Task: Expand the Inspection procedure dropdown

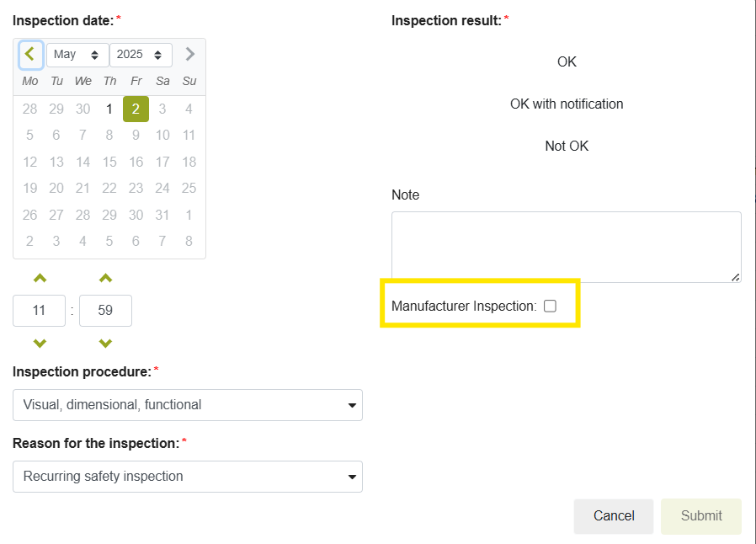Action: (187, 405)
